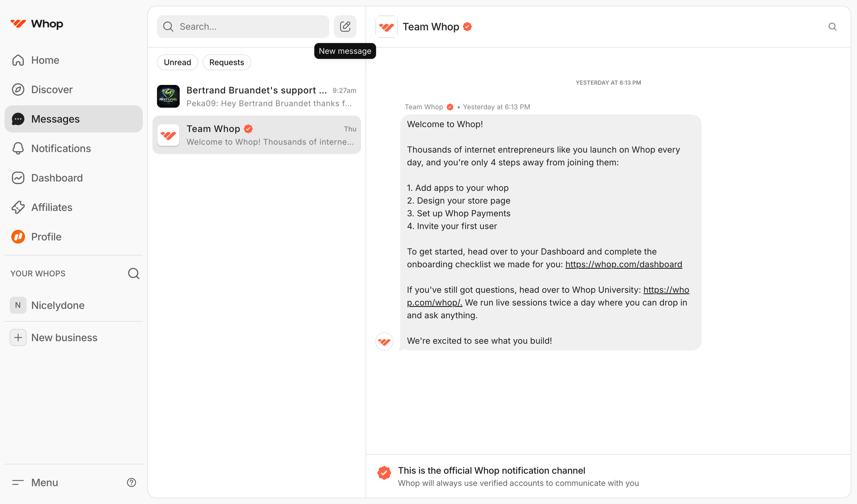The image size is (857, 504).
Task: Click the orange Profile avatar icon
Action: point(18,237)
